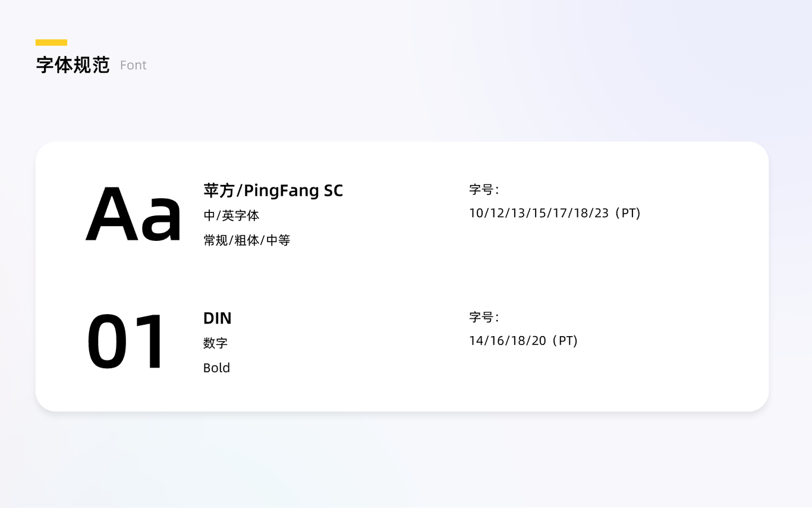
Task: Click the 字号 label beside DIN
Action: point(484,317)
